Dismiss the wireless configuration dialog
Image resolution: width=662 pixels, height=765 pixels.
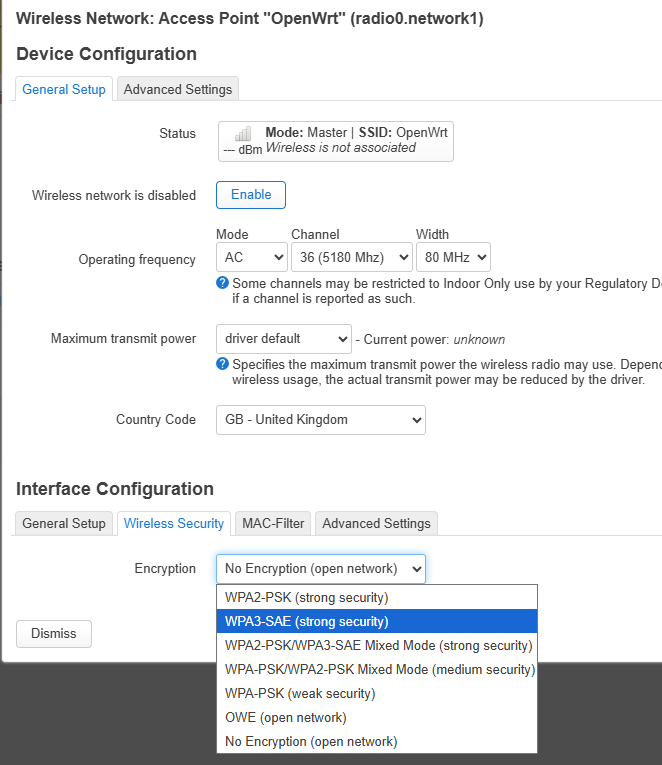(54, 634)
